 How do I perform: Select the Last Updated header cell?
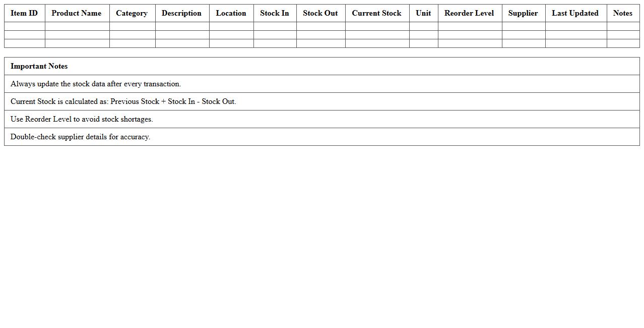pos(575,13)
